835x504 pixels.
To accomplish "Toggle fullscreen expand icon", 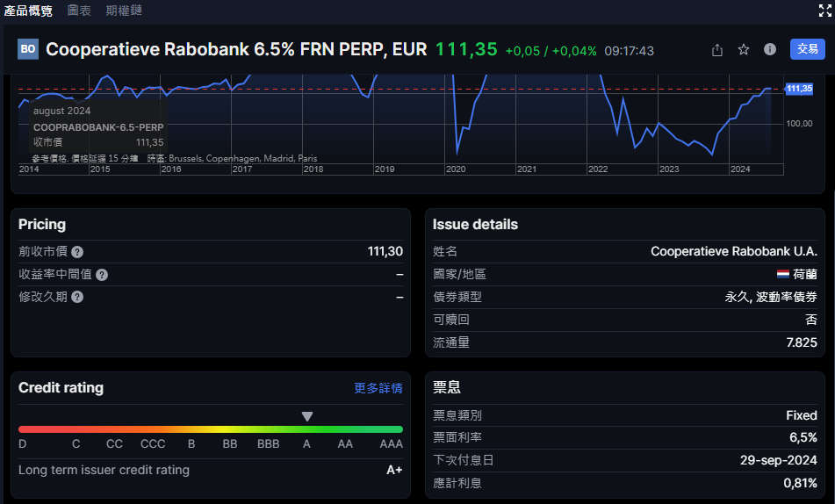I will point(824,11).
